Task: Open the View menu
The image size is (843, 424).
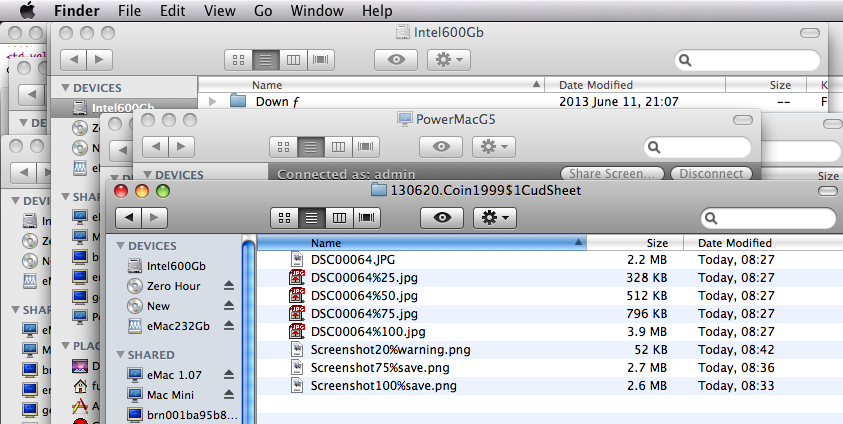Action: [x=219, y=10]
